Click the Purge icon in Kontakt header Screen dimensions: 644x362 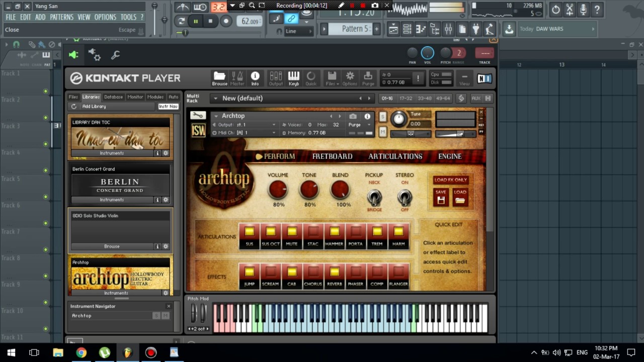coord(368,78)
